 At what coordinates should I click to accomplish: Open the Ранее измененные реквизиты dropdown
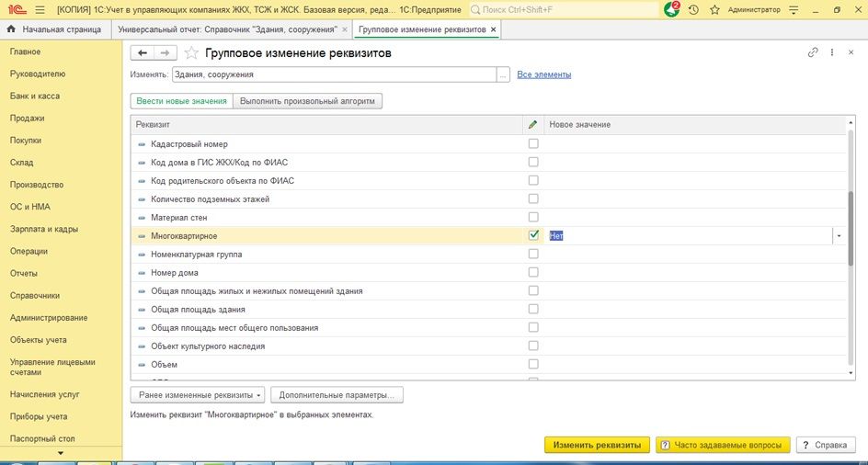click(x=198, y=395)
